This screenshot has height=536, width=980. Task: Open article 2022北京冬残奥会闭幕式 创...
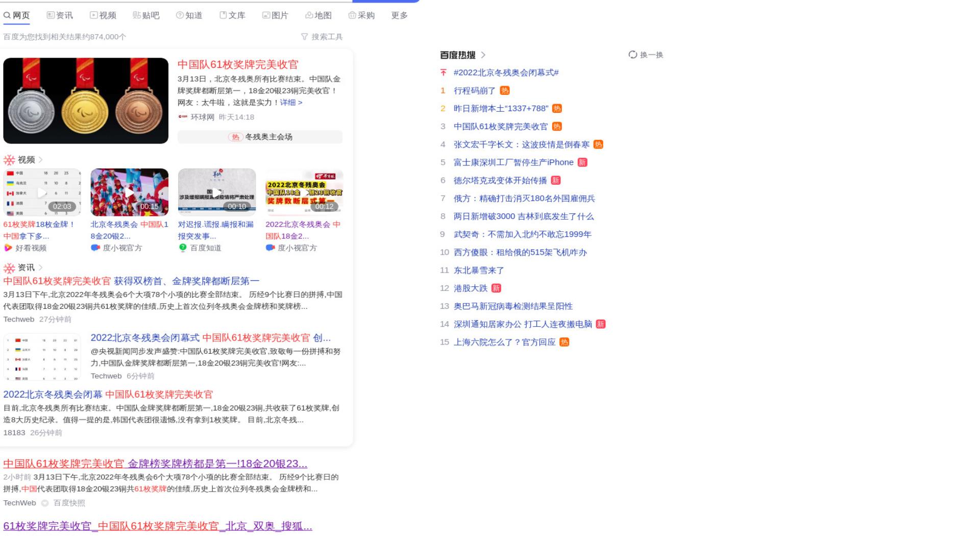(x=211, y=338)
